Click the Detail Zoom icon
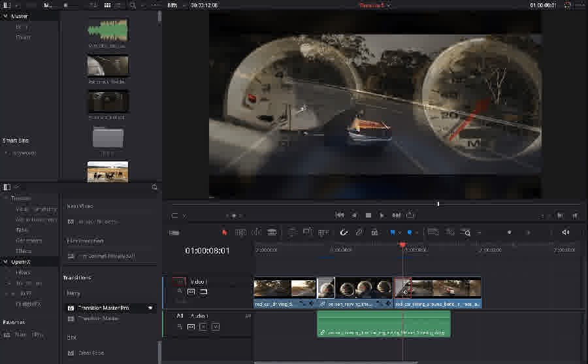 tap(450, 232)
